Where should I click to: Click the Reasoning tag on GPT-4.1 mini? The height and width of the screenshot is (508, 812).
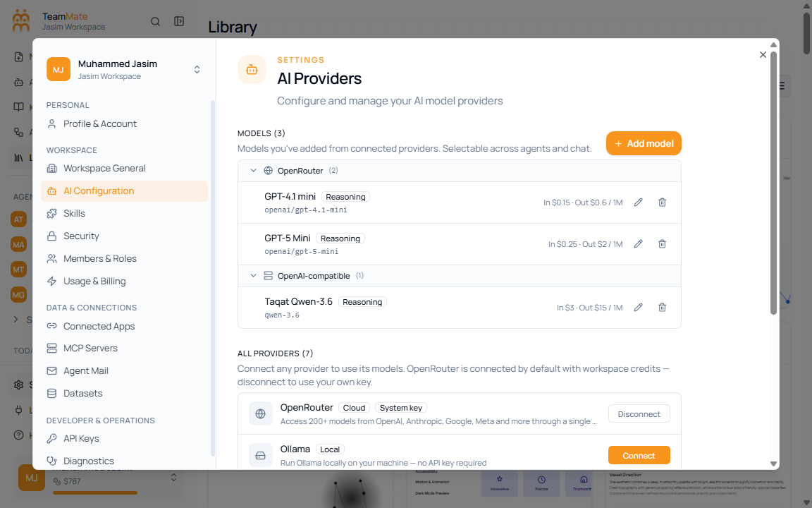point(345,197)
